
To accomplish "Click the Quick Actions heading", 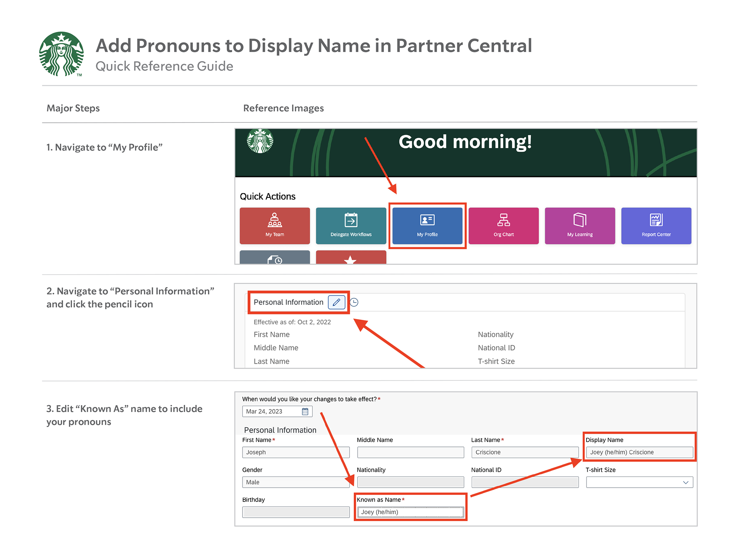I will (x=268, y=197).
